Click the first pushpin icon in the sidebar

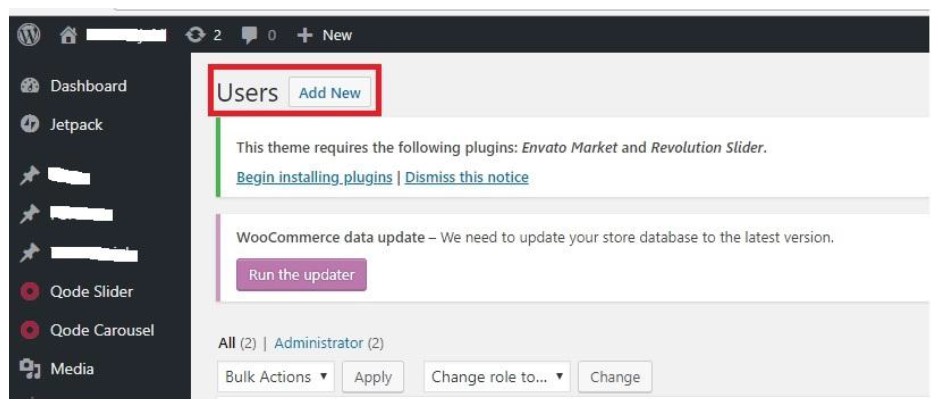[x=29, y=176]
